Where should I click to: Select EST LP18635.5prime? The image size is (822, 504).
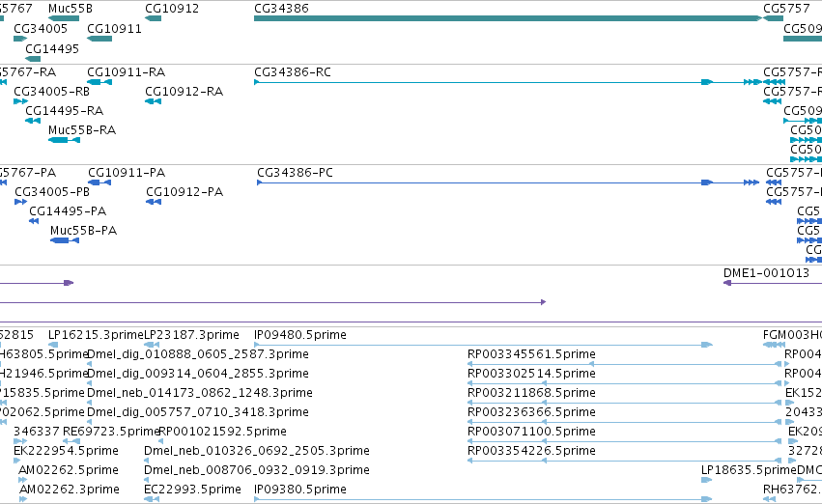(749, 471)
